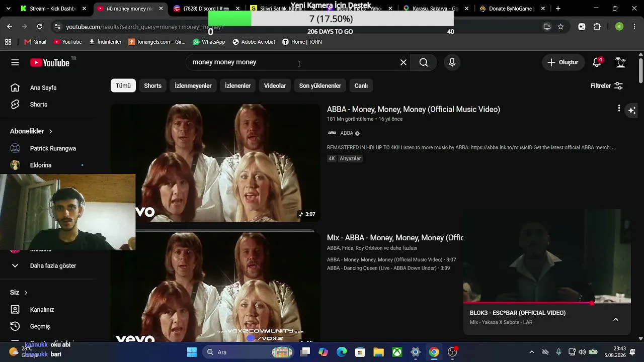Open File Explorer from the taskbar

click(x=378, y=352)
